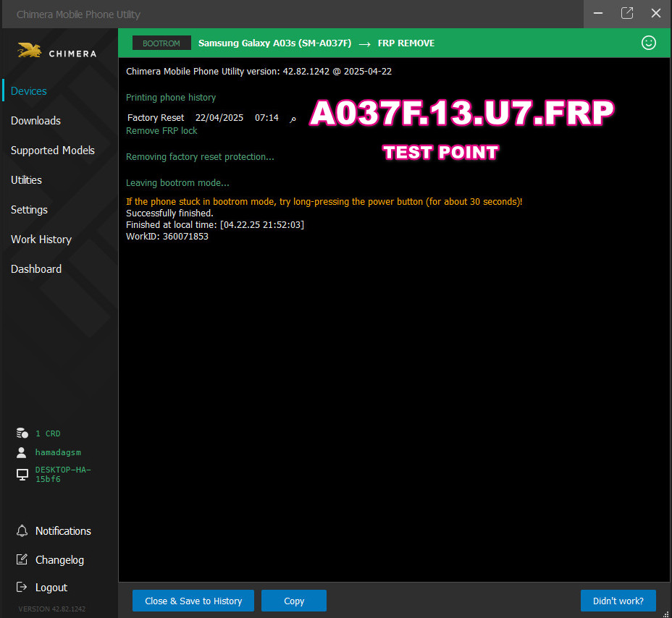Click the Changelog pencil icon
Image resolution: width=672 pixels, height=618 pixels.
click(22, 559)
